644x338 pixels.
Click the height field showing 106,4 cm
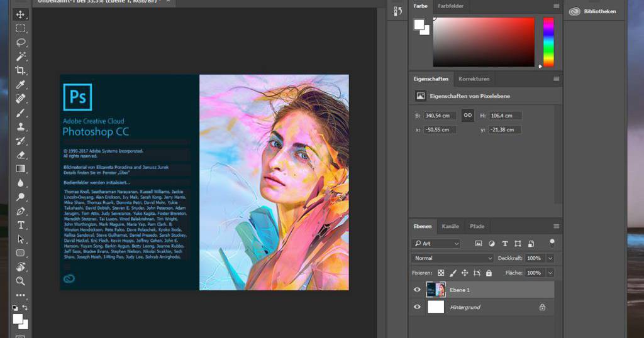click(x=505, y=116)
